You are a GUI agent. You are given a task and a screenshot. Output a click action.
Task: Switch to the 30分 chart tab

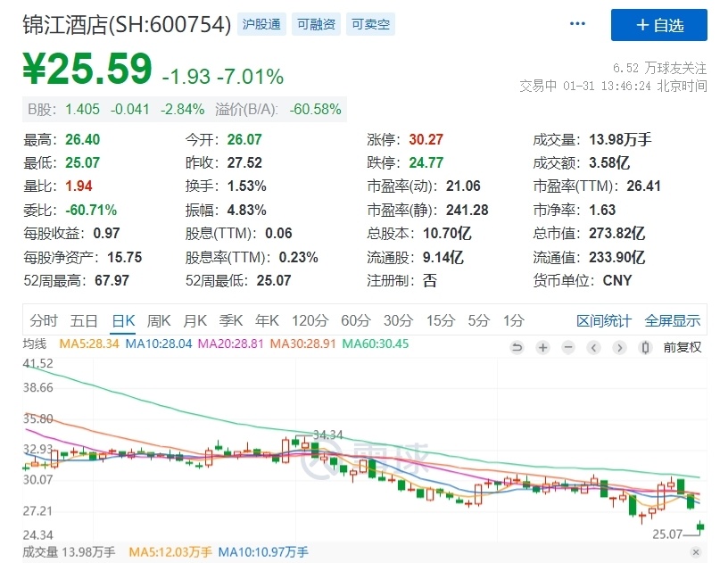click(399, 320)
